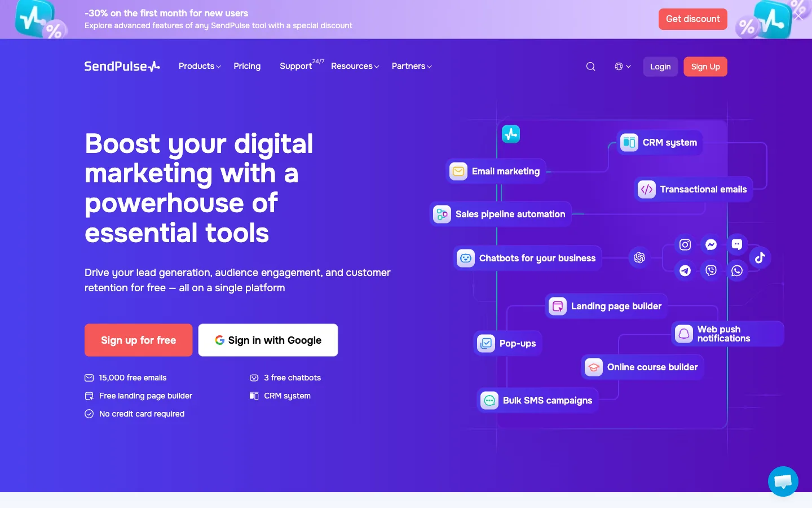Click the Telegram icon

(685, 271)
